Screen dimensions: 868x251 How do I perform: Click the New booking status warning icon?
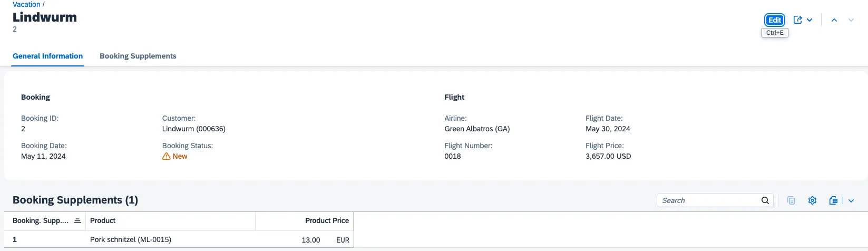click(167, 156)
